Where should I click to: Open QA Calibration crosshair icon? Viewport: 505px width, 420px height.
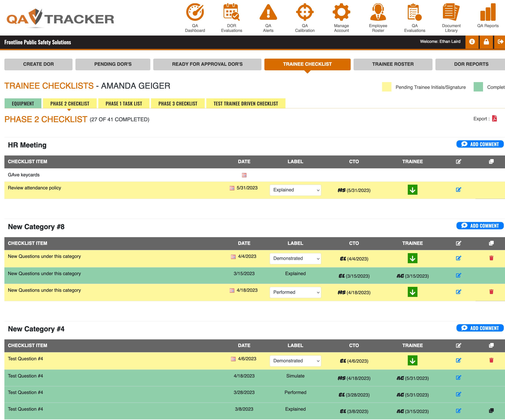(x=305, y=12)
